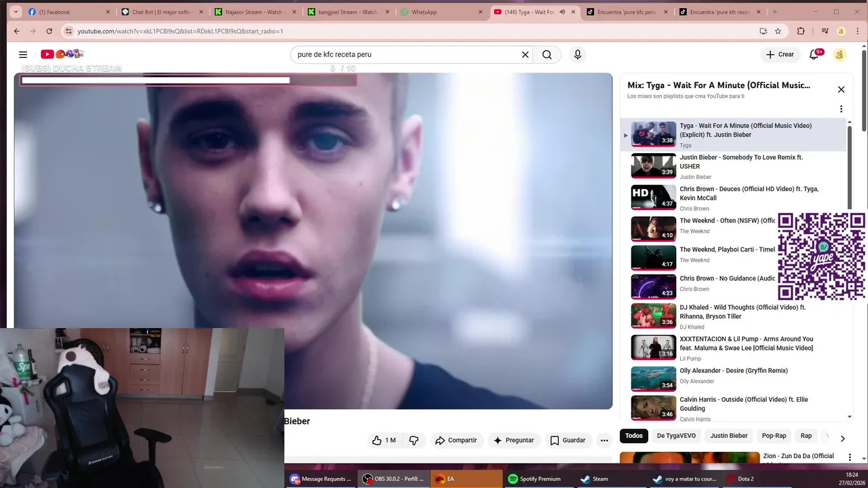Select the Pop-Rap filter chip
The width and height of the screenshot is (868, 488).
pos(774,436)
